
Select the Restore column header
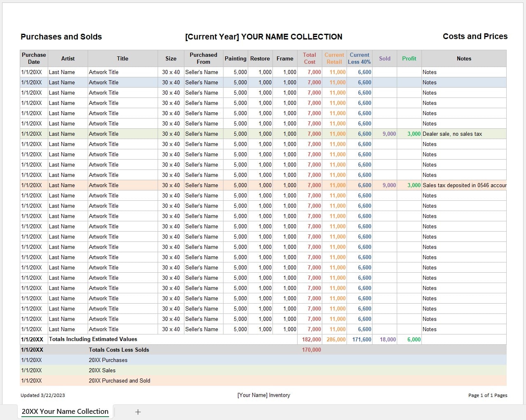point(260,58)
